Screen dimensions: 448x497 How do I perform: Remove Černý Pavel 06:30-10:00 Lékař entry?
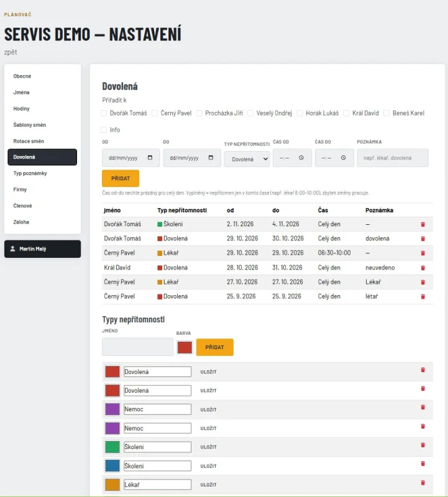pyautogui.click(x=423, y=253)
